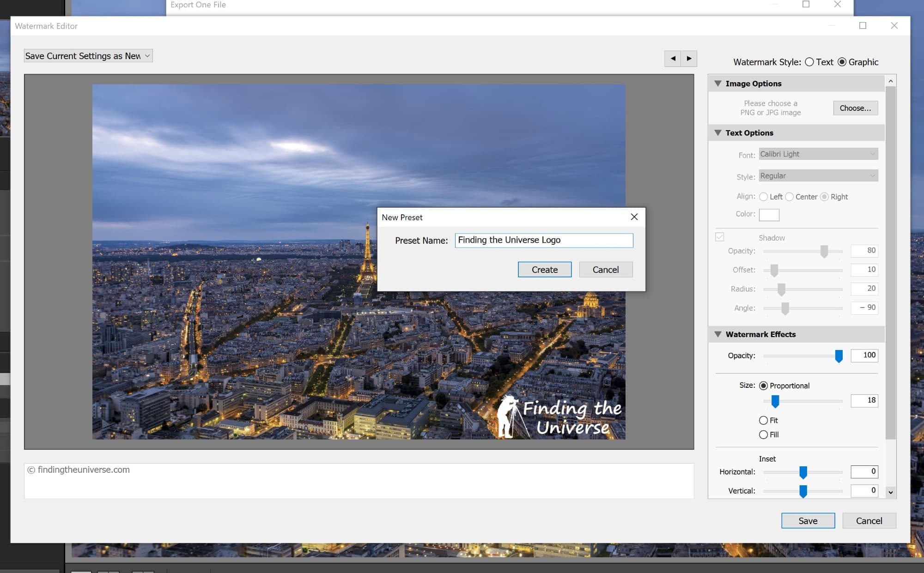This screenshot has height=573, width=924.
Task: Collapse the Image Options section
Action: pos(717,83)
